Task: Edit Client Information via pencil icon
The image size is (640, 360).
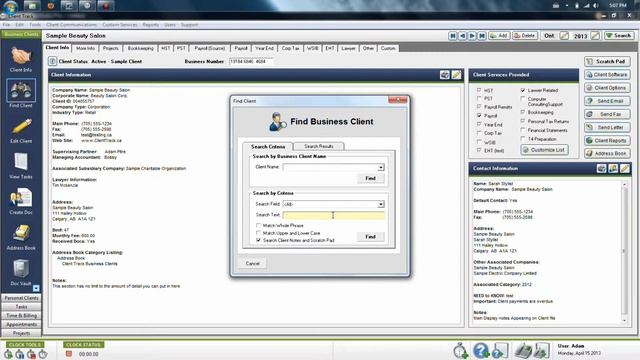Action: click(456, 75)
